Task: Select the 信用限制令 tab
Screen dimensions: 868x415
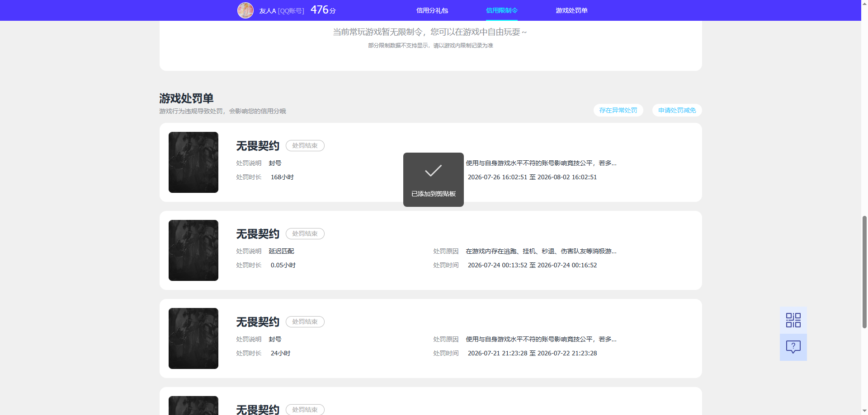Action: click(502, 10)
